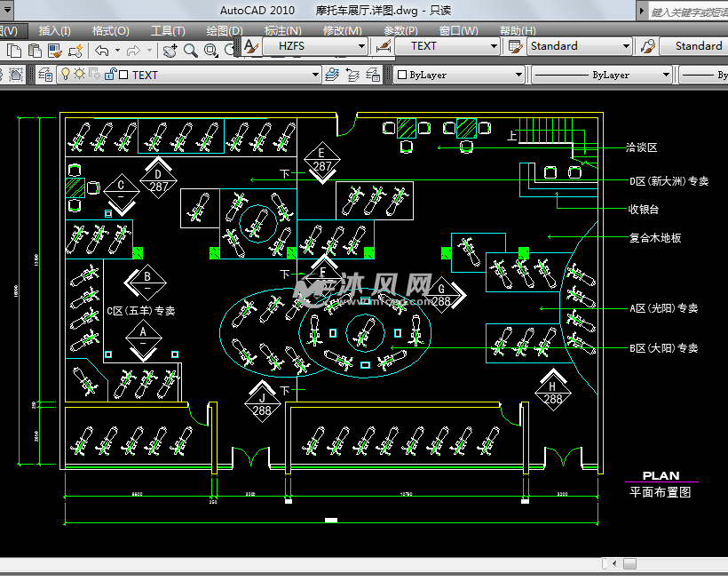Click the Paste clipboard icon
Image resolution: width=728 pixels, height=581 pixels.
35,51
